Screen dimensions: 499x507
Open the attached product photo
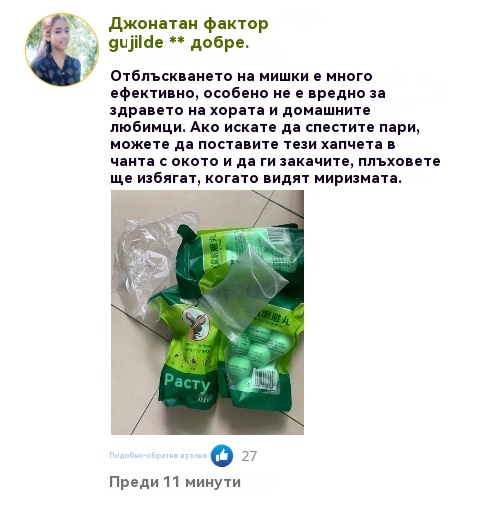click(207, 312)
